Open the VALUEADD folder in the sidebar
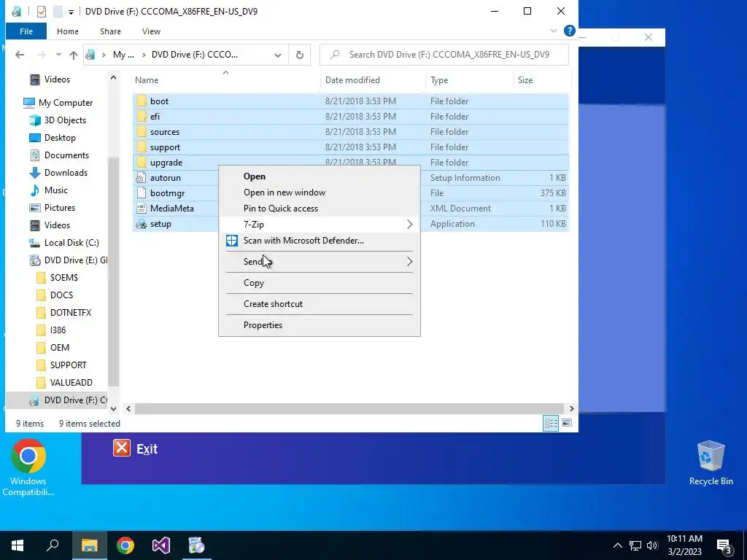The height and width of the screenshot is (560, 747). pyautogui.click(x=71, y=383)
